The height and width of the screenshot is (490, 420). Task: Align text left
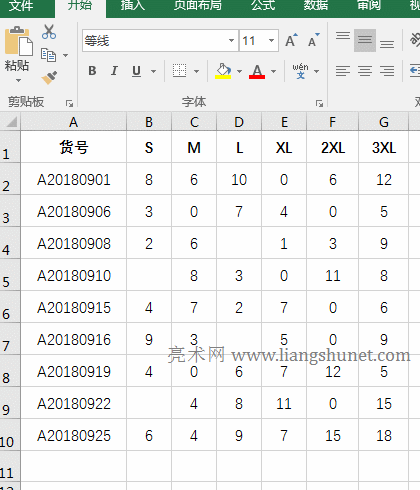click(343, 71)
